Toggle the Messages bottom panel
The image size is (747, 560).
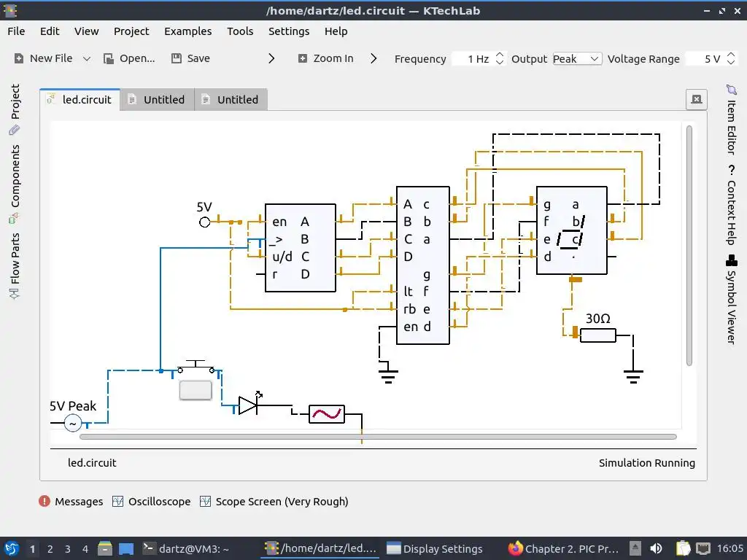point(71,502)
